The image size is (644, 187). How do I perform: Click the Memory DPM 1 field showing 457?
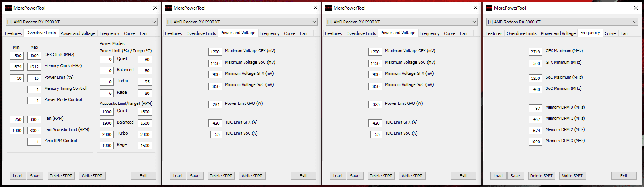[x=536, y=119]
